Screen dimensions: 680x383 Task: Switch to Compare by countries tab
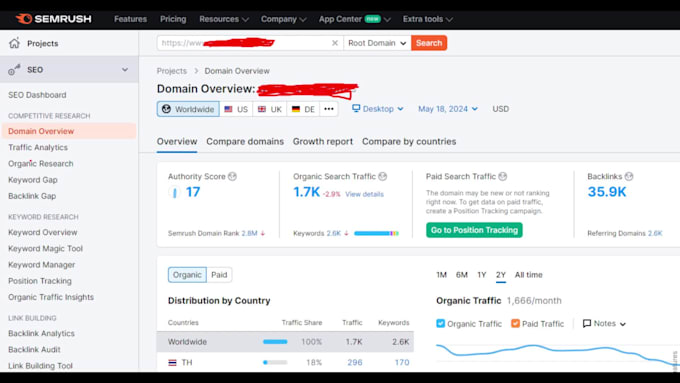point(409,141)
